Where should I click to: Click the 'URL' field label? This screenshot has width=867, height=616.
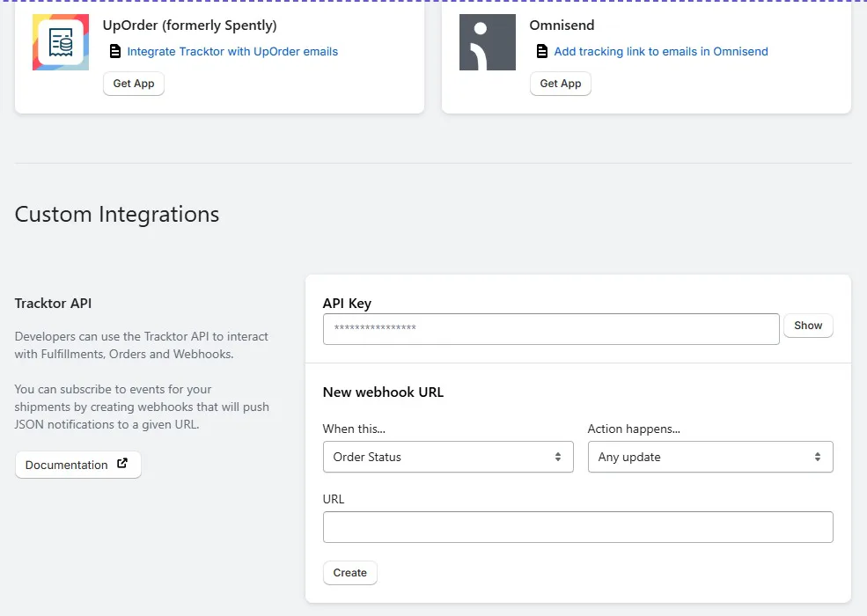tap(334, 499)
